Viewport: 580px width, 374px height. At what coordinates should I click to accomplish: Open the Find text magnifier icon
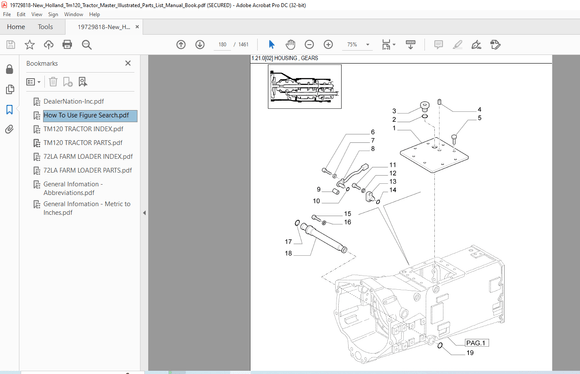coord(87,45)
